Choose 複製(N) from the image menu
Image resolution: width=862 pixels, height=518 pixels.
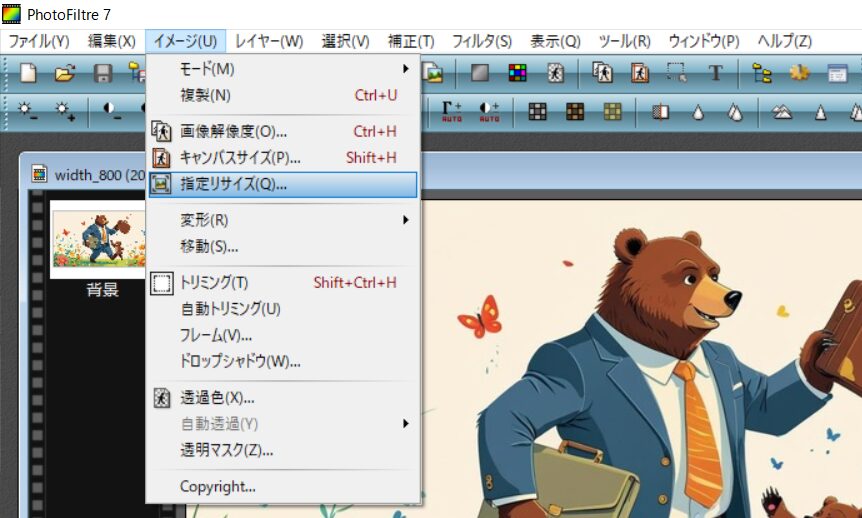pos(283,95)
